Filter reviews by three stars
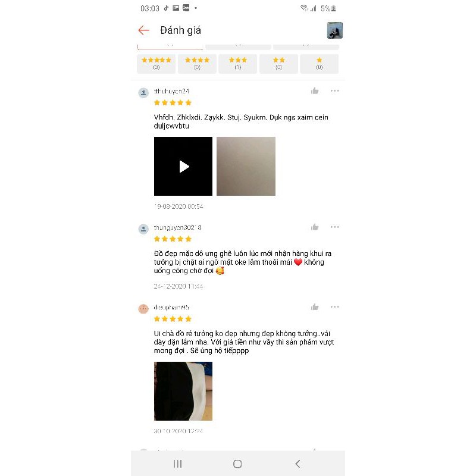This screenshot has width=476, height=476. click(x=237, y=64)
